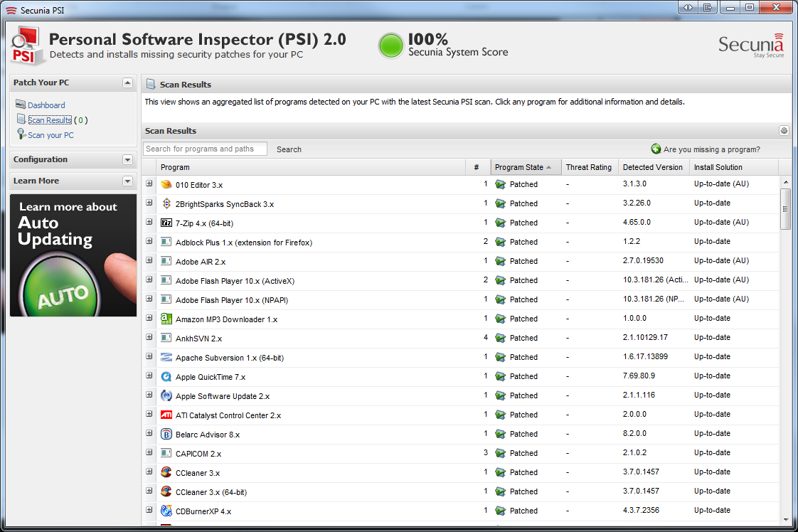Expand the Apple QuickTime 7.x row
The image size is (798, 532).
(149, 376)
